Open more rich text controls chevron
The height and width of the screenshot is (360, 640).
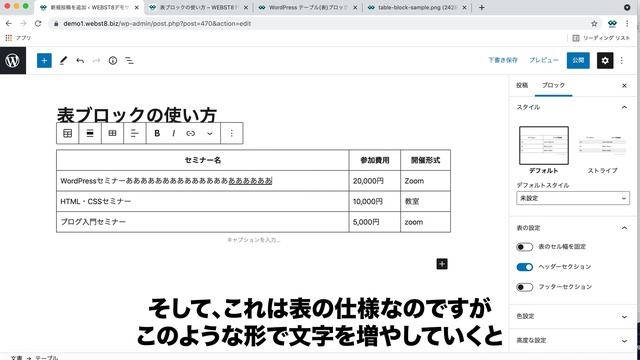[x=209, y=133]
